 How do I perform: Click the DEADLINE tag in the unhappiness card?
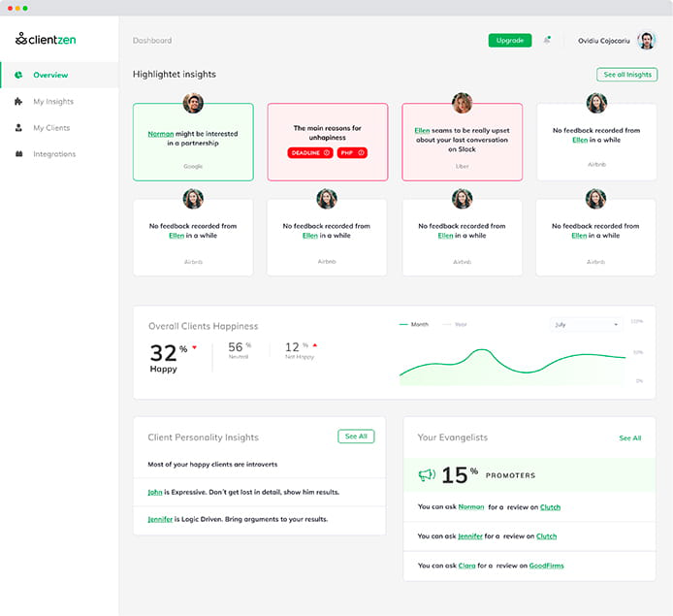(x=310, y=152)
